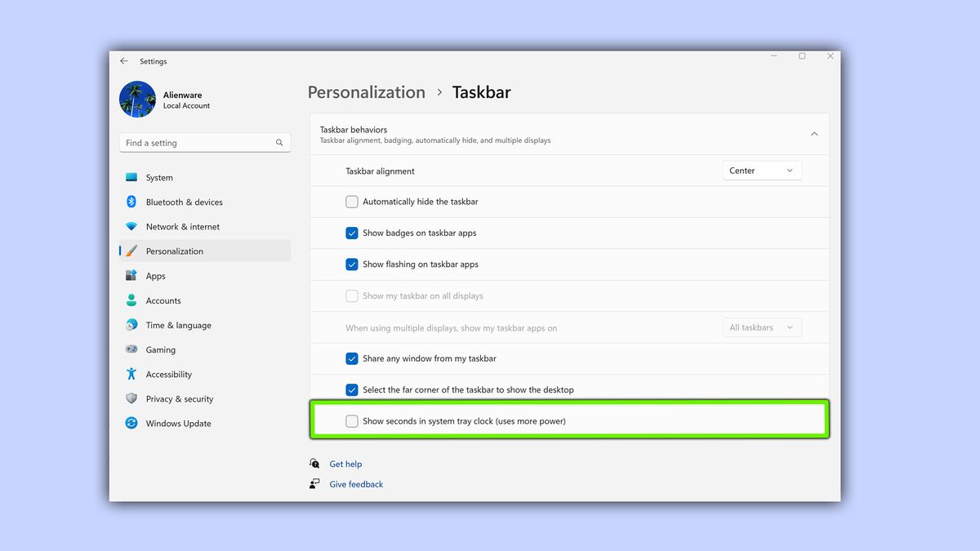Enable Show seconds in system tray clock
The height and width of the screenshot is (551, 980).
coord(352,421)
